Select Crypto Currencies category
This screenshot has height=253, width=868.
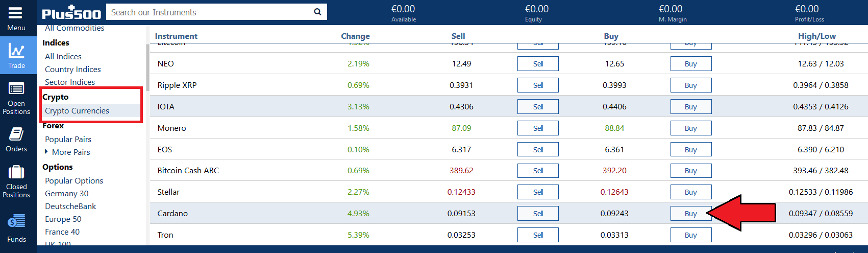click(x=77, y=110)
